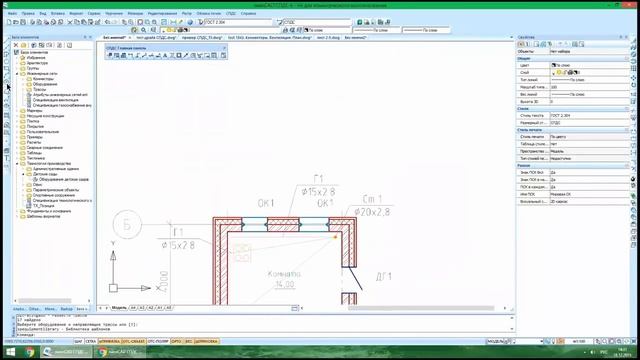Image resolution: width=640 pixels, height=360 pixels.
Task: Click the volume icon in the system tray
Action: click(x=592, y=352)
